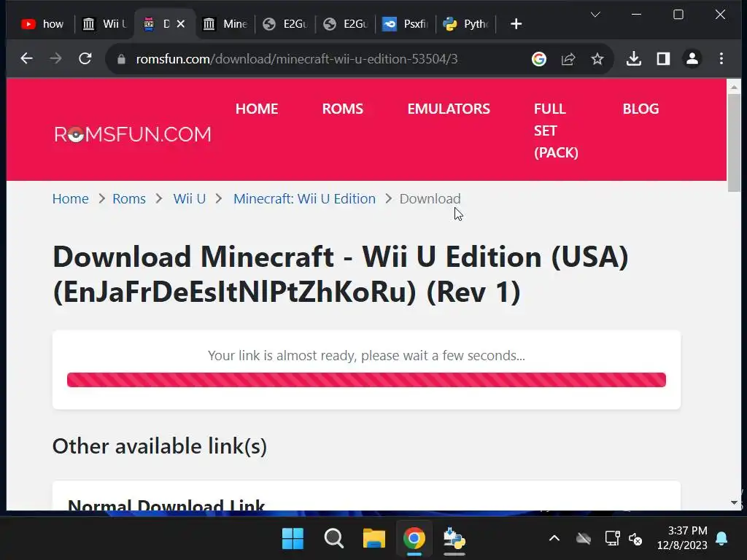Switch to the Python tab

pyautogui.click(x=465, y=24)
